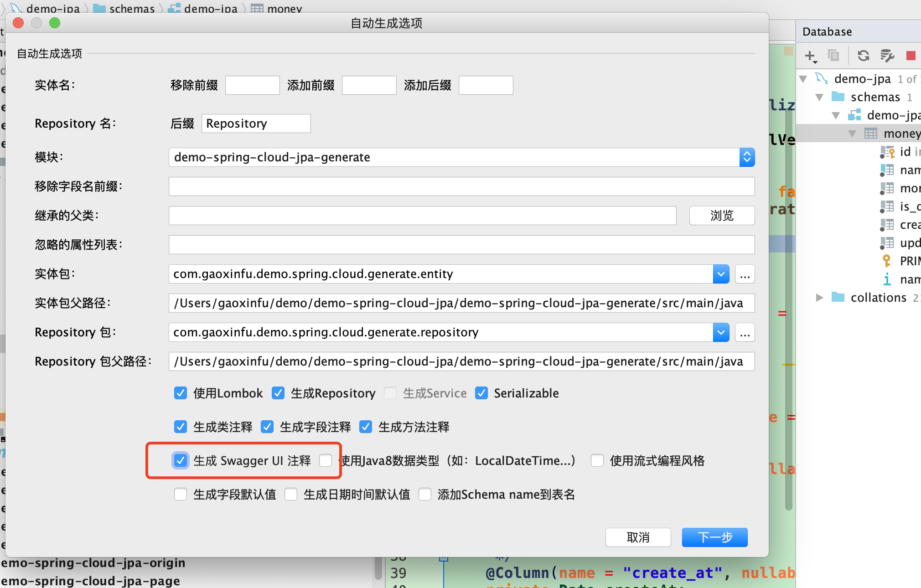Open the 模块 dropdown arrow
The height and width of the screenshot is (588, 921).
[x=747, y=157]
